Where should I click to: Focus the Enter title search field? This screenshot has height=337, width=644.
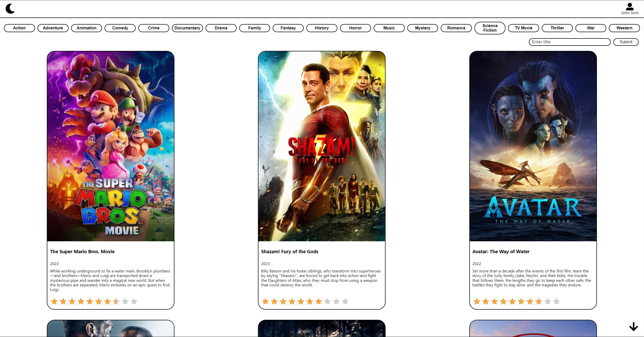click(x=570, y=42)
